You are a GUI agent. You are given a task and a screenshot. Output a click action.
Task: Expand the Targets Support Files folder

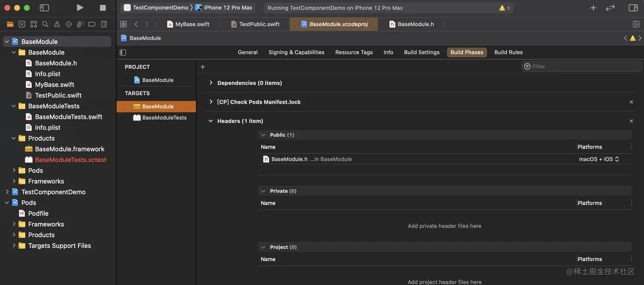(x=14, y=246)
